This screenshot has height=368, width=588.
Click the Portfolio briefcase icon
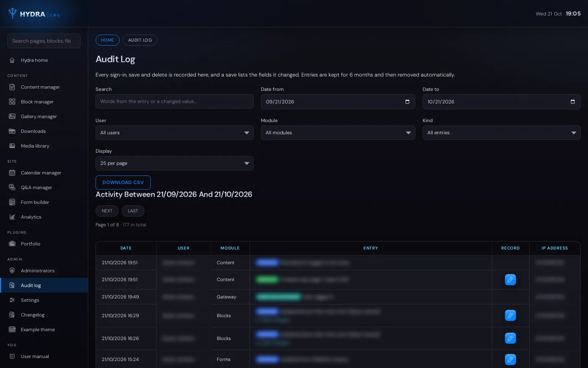[12, 244]
